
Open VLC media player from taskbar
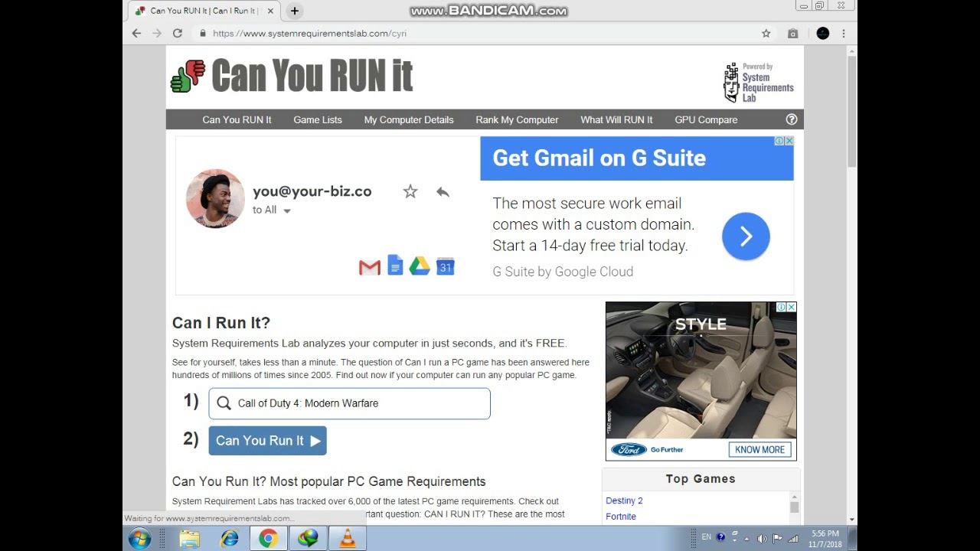[348, 539]
